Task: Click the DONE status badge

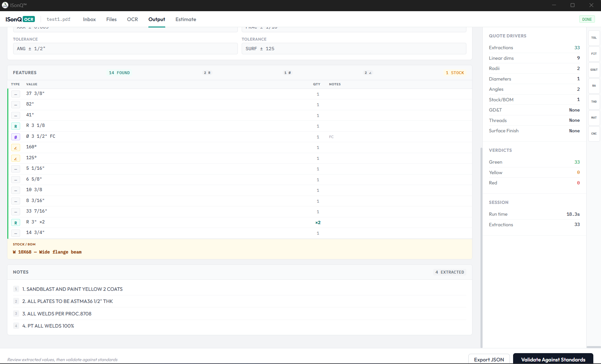Action: [x=587, y=19]
